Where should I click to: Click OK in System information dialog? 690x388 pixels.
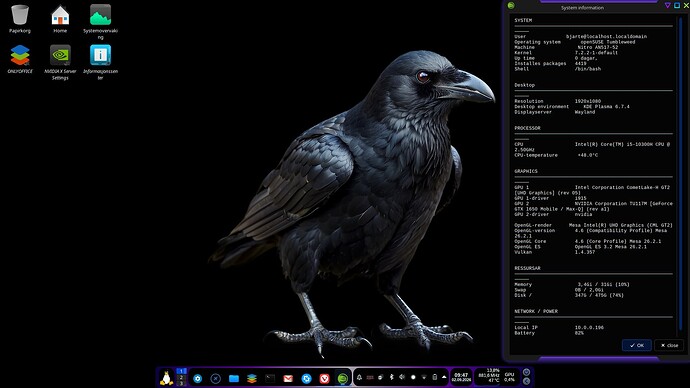(637, 345)
